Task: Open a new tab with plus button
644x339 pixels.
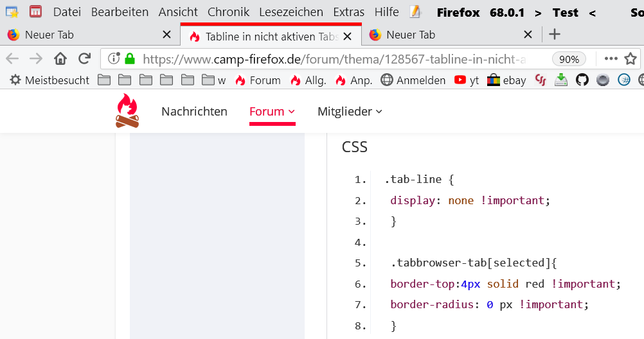Action: (x=555, y=34)
